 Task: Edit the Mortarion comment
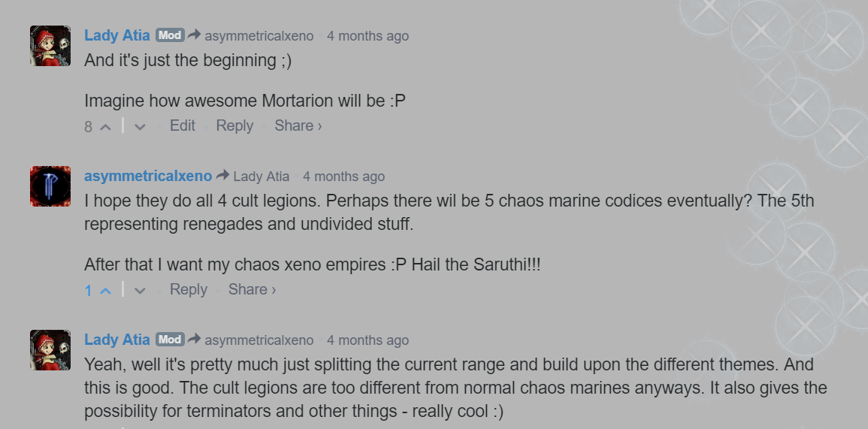point(183,125)
